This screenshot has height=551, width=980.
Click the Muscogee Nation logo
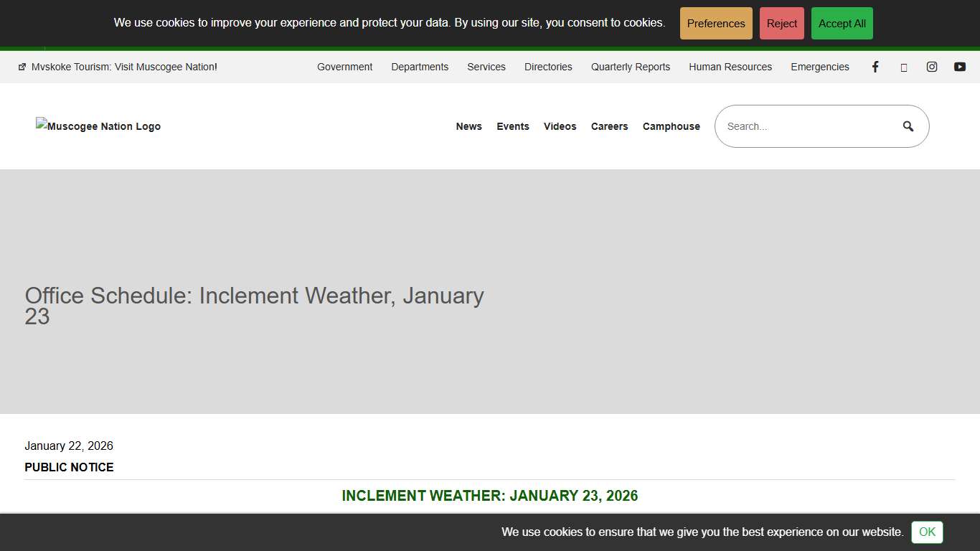tap(98, 126)
